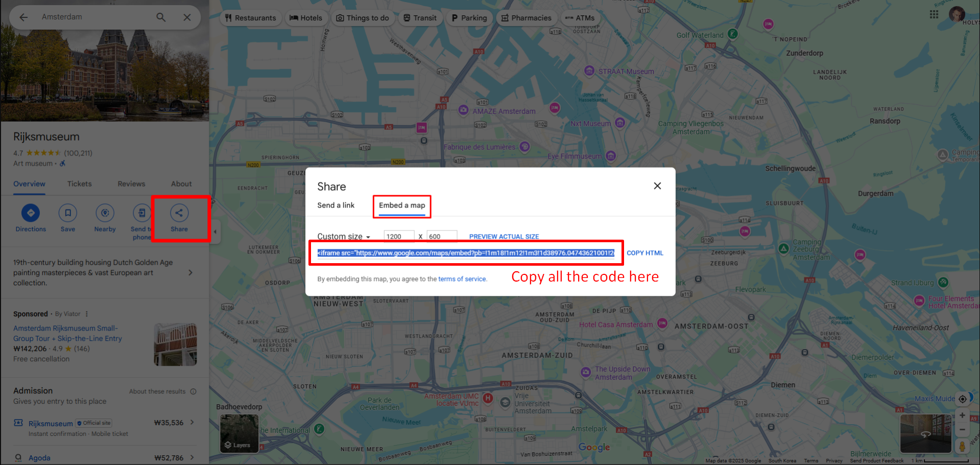This screenshot has height=465, width=980.
Task: Click Hotel Casa Amsterdam marker
Action: tap(662, 323)
